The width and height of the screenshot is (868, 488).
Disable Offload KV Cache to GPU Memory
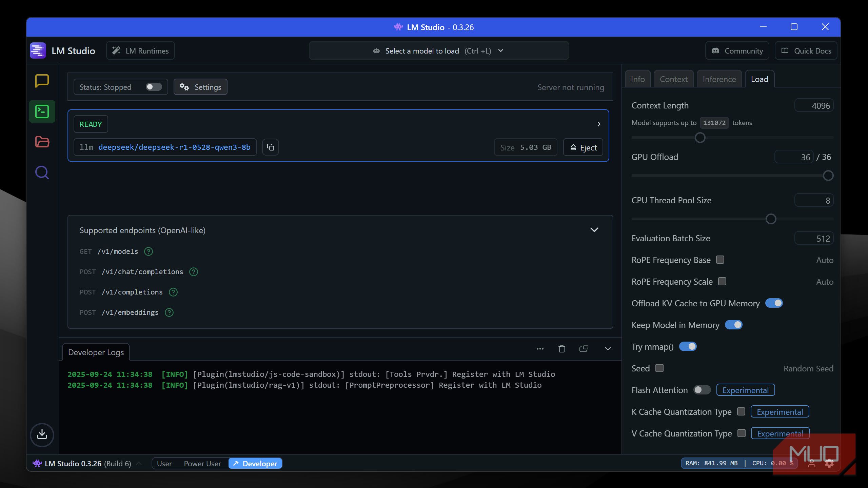point(774,303)
